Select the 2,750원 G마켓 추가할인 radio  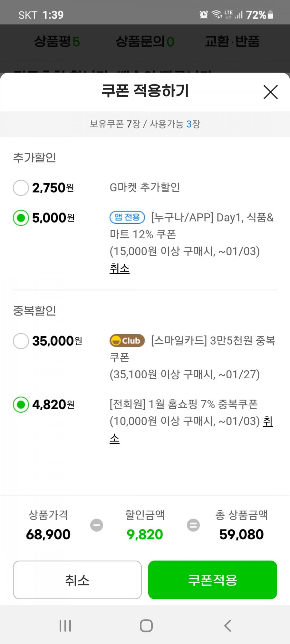(x=21, y=188)
